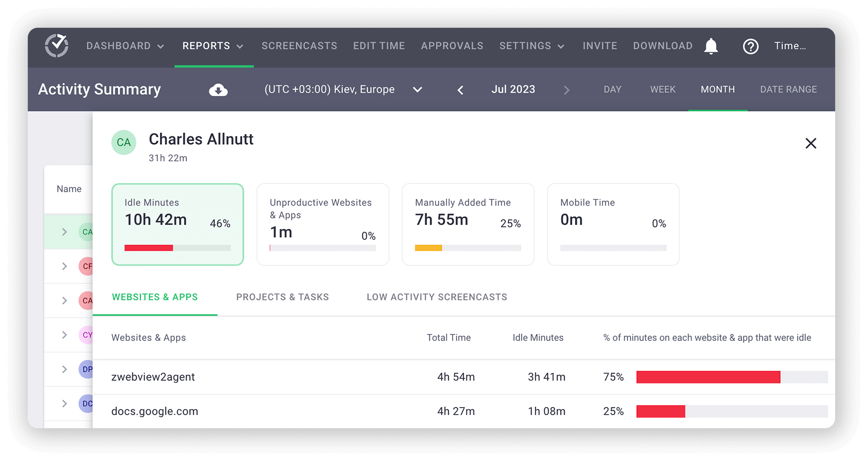Open the Invite menu item
The height and width of the screenshot is (461, 868).
(x=600, y=46)
